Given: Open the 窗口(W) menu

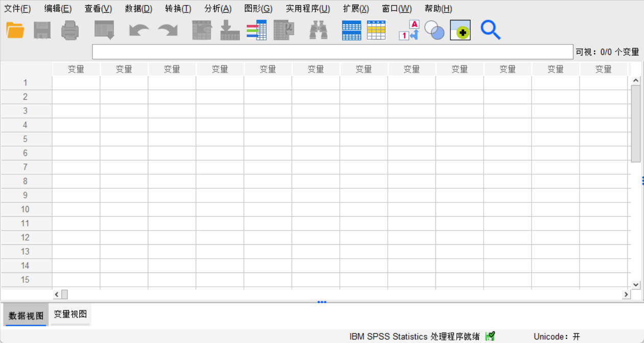Looking at the screenshot, I should click(397, 9).
